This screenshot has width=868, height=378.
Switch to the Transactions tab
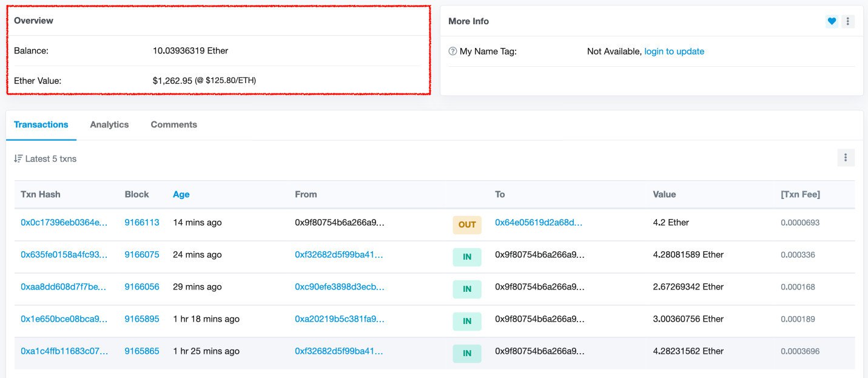(41, 124)
